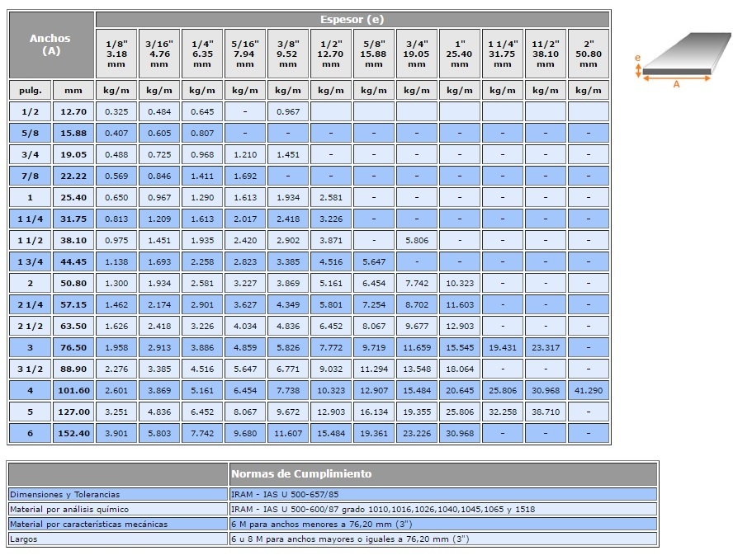This screenshot has height=560, width=752.
Task: Click the 1 1/4" 31.75 mm thickness header
Action: [x=503, y=54]
